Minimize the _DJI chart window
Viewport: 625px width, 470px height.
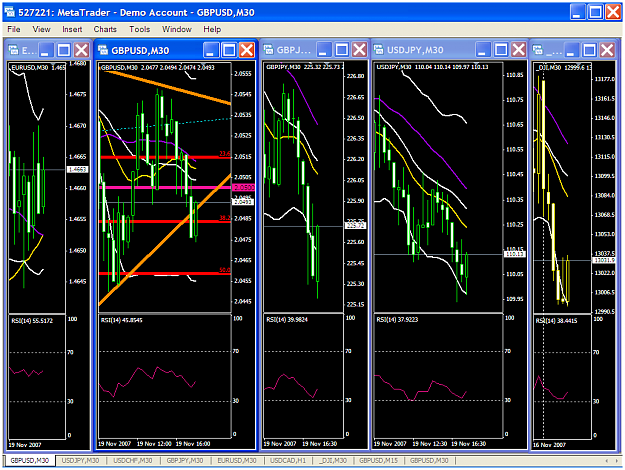coord(572,50)
